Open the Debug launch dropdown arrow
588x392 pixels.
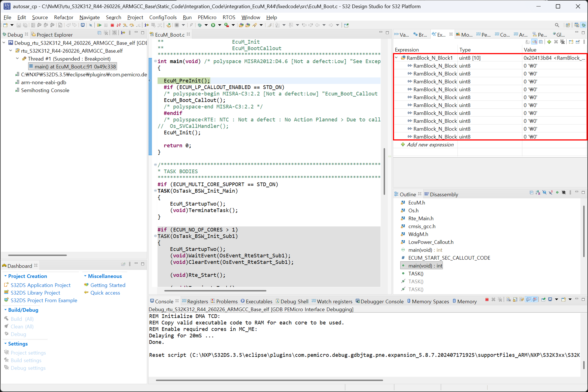click(x=206, y=25)
